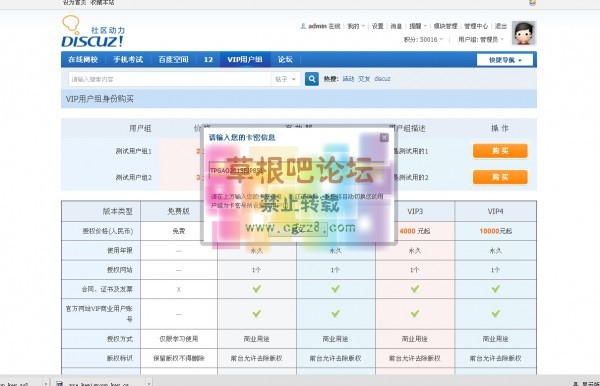The height and width of the screenshot is (386, 600).
Task: Click the VIP3 checkmark in 官方网站VIP商业用户账号 row
Action: 415,314
